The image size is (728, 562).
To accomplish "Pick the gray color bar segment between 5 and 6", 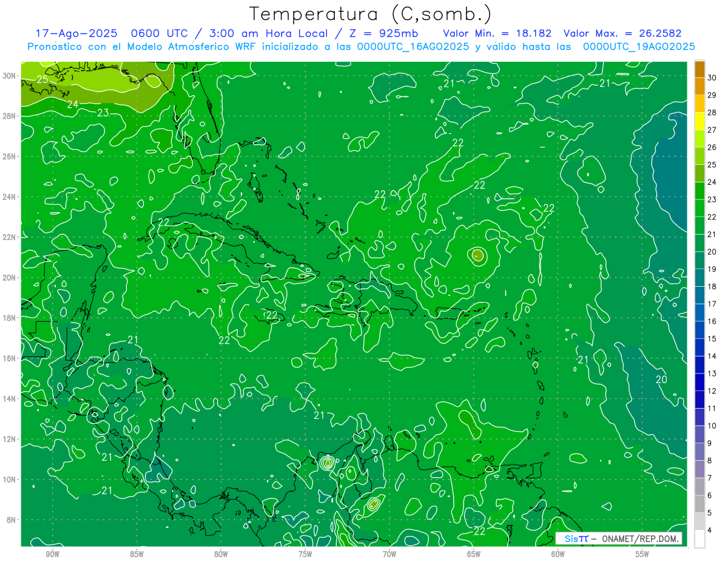I will pos(699,504).
